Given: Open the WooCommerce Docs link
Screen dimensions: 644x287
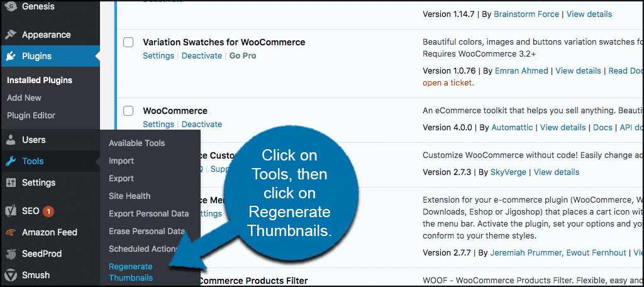Looking at the screenshot, I should coord(602,128).
